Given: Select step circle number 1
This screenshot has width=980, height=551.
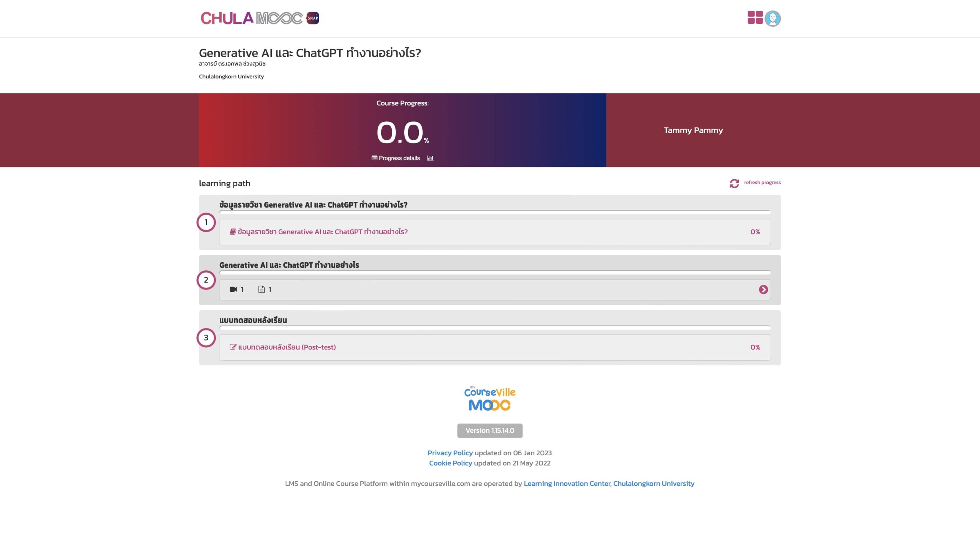Looking at the screenshot, I should pyautogui.click(x=206, y=222).
